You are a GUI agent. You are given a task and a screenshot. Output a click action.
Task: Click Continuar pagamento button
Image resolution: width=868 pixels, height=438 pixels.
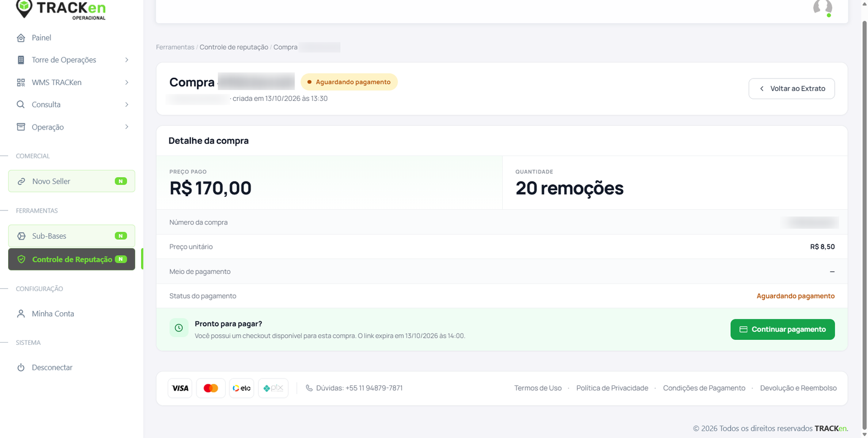click(x=782, y=330)
